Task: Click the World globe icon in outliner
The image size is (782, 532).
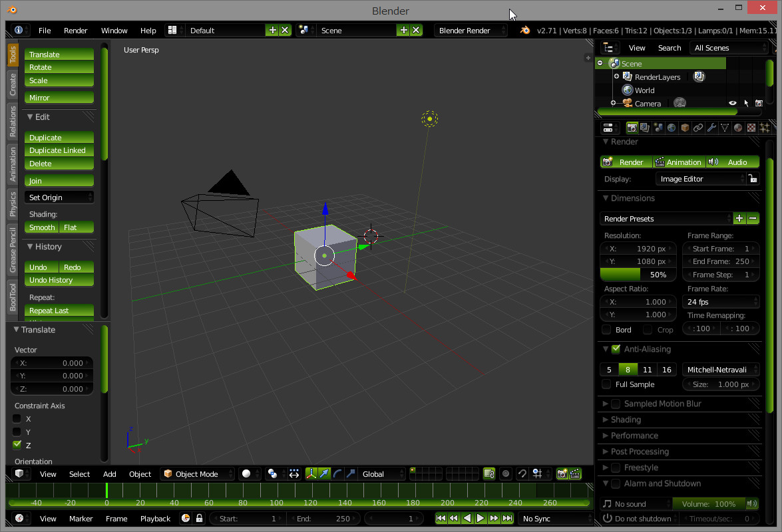Action: click(628, 90)
